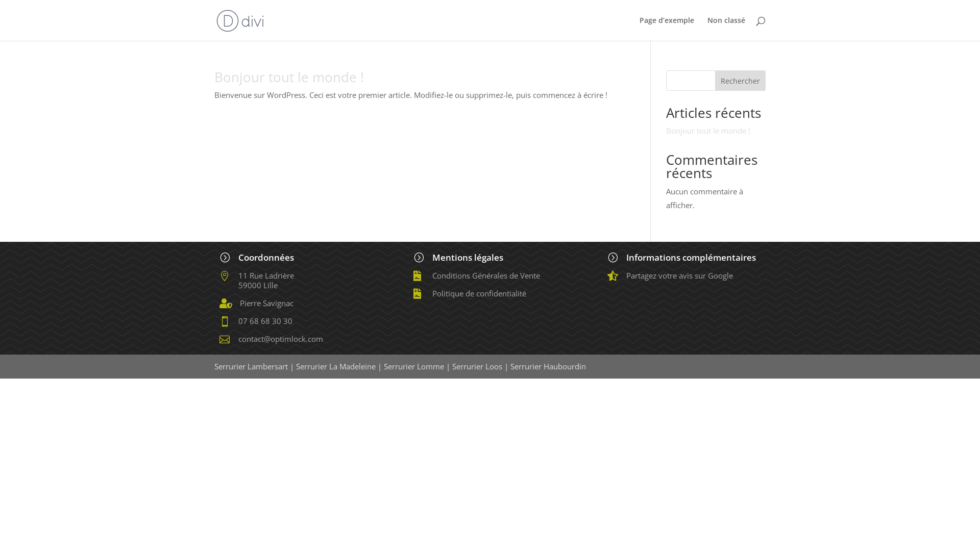980x551 pixels.
Task: Open the Page d'exemple menu item
Action: click(x=667, y=20)
